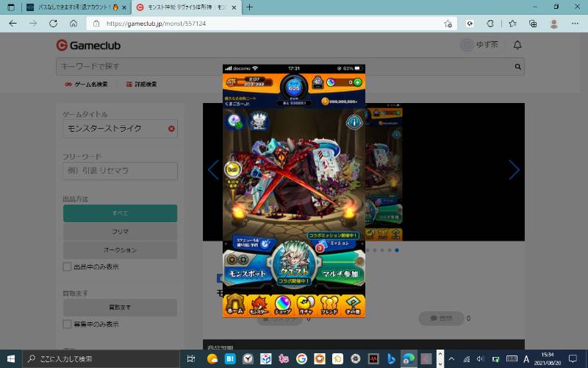The width and height of the screenshot is (588, 368).
Task: Open the Hatena B! taskbar icon
Action: pos(230,359)
